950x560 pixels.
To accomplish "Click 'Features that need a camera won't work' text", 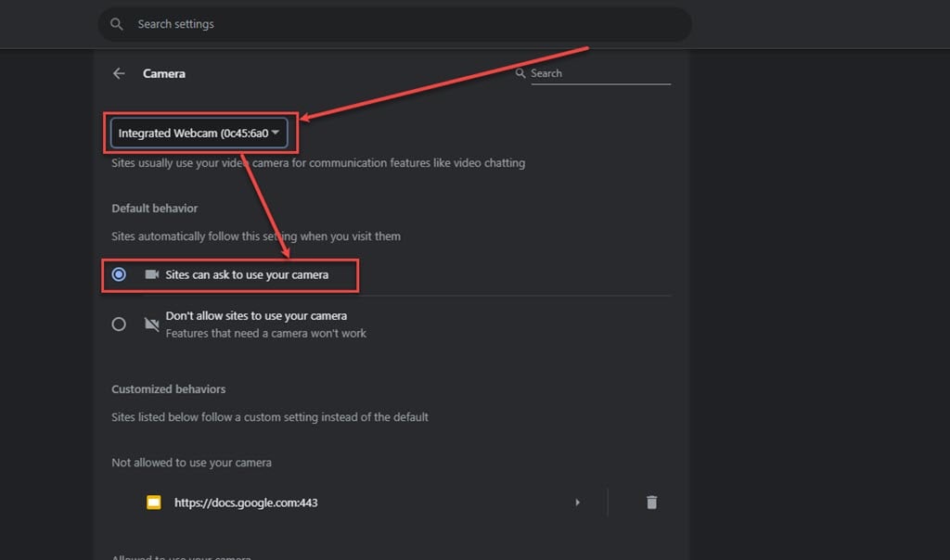I will (266, 334).
